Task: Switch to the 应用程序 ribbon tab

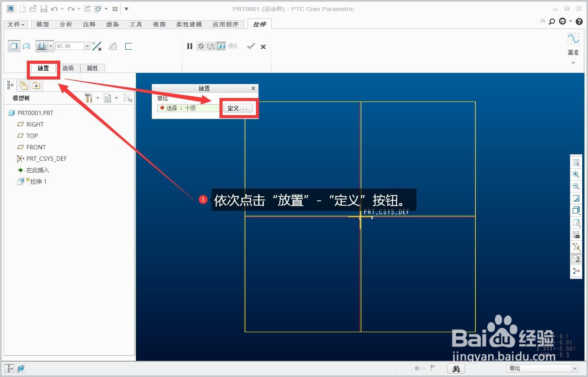Action: point(226,24)
